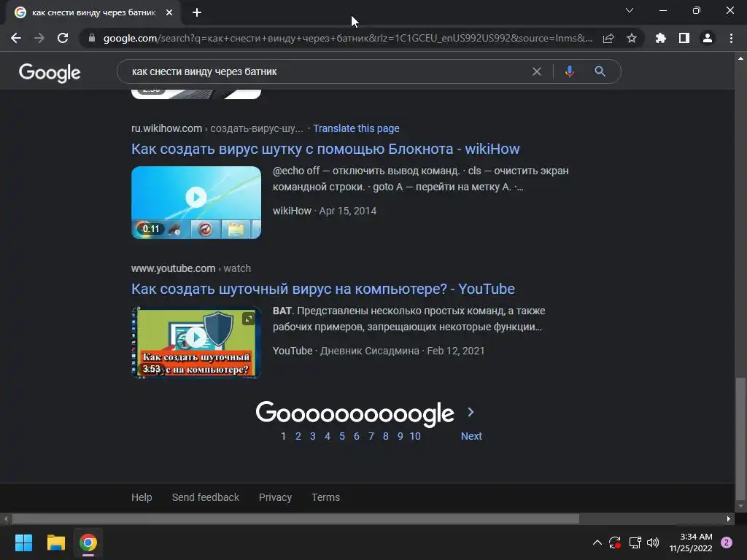747x560 pixels.
Task: Click the Next pagination link
Action: click(471, 436)
